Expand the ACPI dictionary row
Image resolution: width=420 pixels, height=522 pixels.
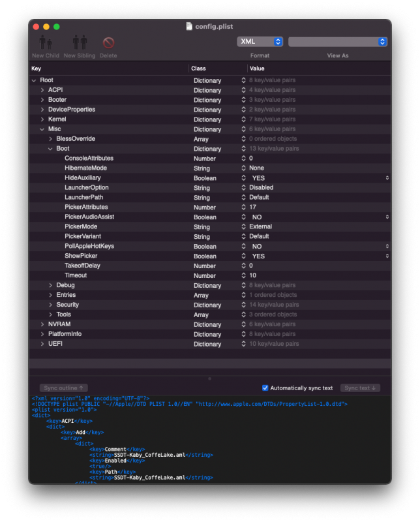[42, 90]
